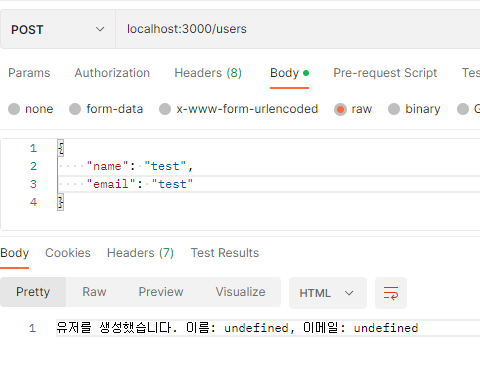This screenshot has height=366, width=480.
Task: Switch to the Params tab
Action: [29, 73]
